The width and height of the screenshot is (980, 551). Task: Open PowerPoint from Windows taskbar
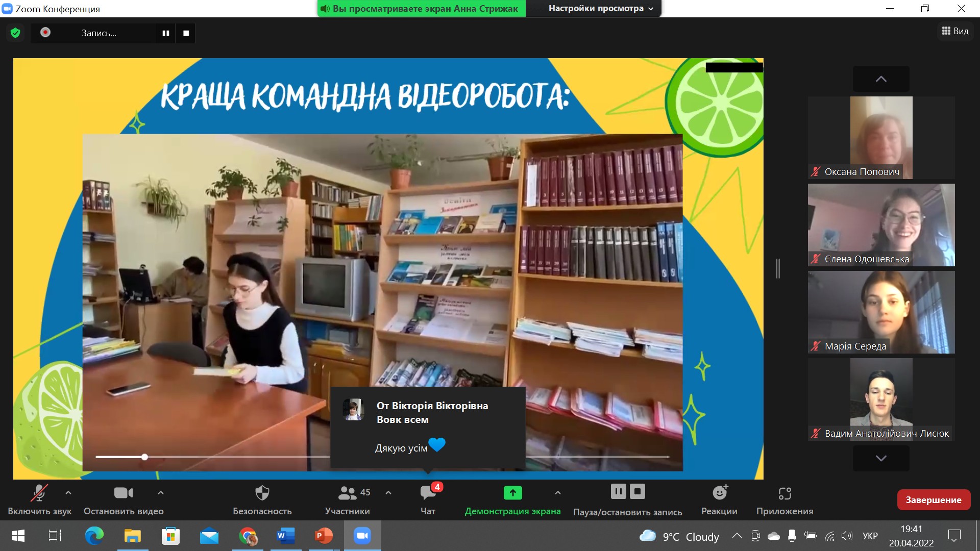click(324, 536)
